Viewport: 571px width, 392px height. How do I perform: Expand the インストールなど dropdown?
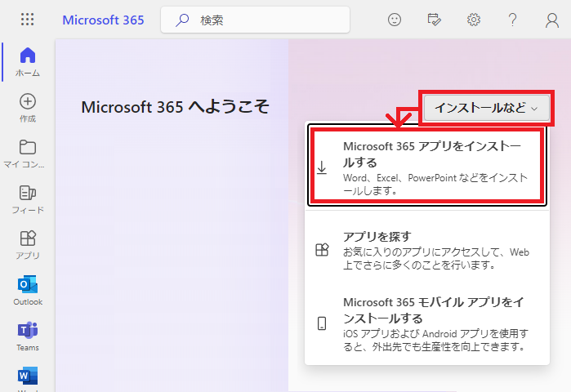click(x=487, y=108)
